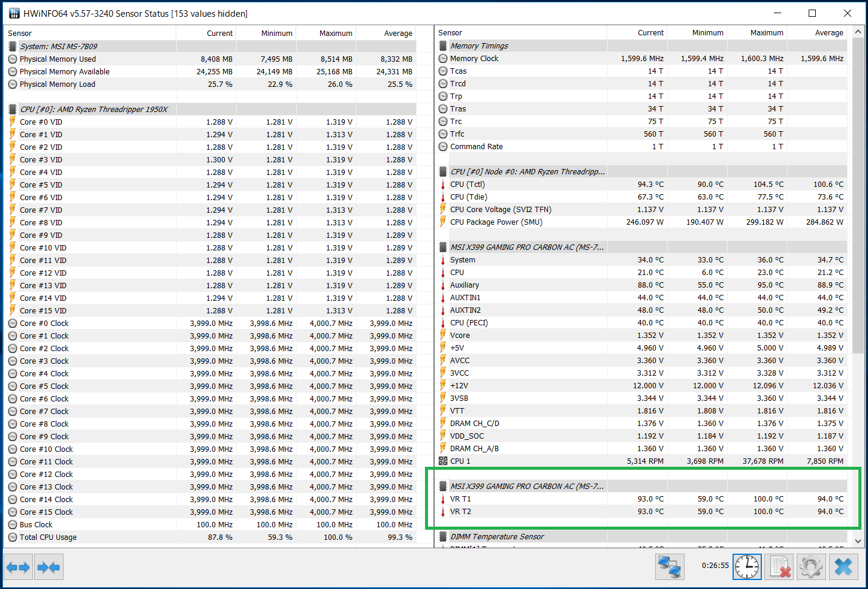Click the HWiNFO64 title bar app icon

(x=14, y=13)
